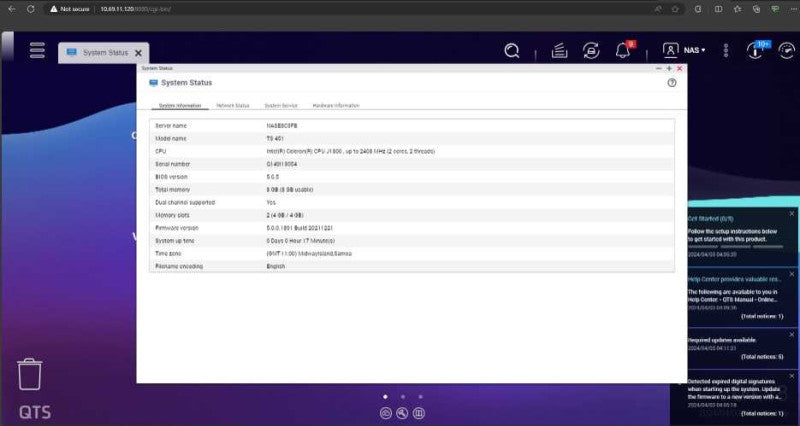Go to third desktop page dot
The height and width of the screenshot is (426, 800).
(420, 396)
